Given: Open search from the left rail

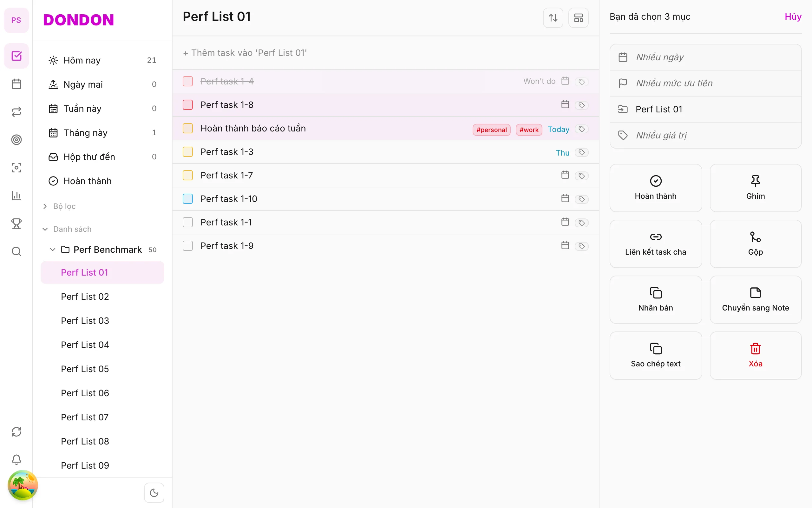Looking at the screenshot, I should tap(16, 251).
